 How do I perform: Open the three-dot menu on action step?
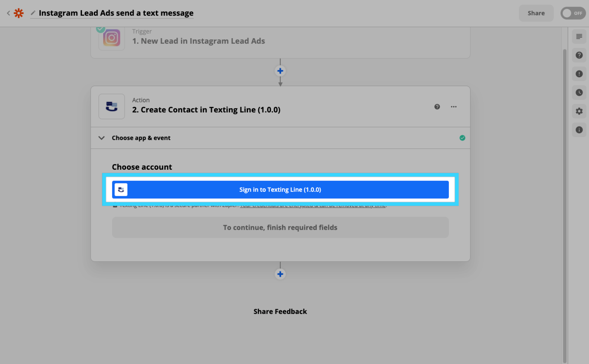(454, 106)
